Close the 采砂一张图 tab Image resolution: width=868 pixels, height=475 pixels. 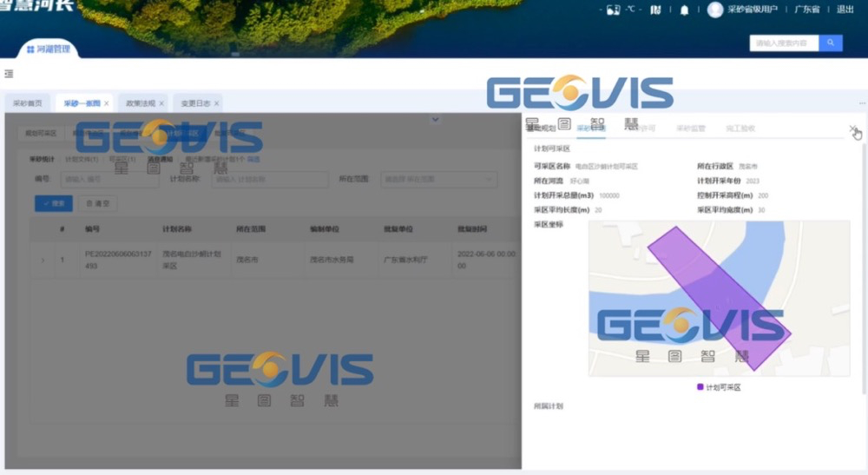106,103
